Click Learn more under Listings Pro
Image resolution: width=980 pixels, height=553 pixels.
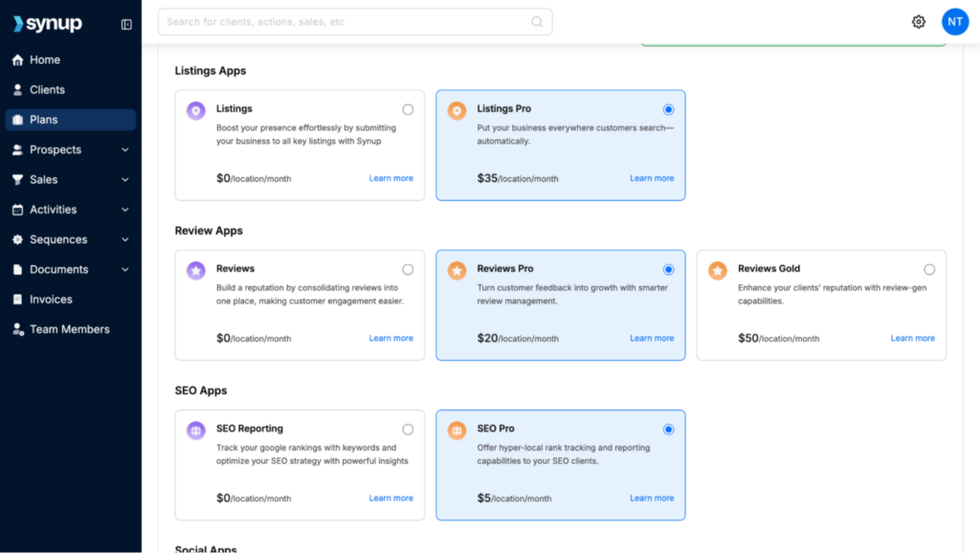[x=652, y=177]
